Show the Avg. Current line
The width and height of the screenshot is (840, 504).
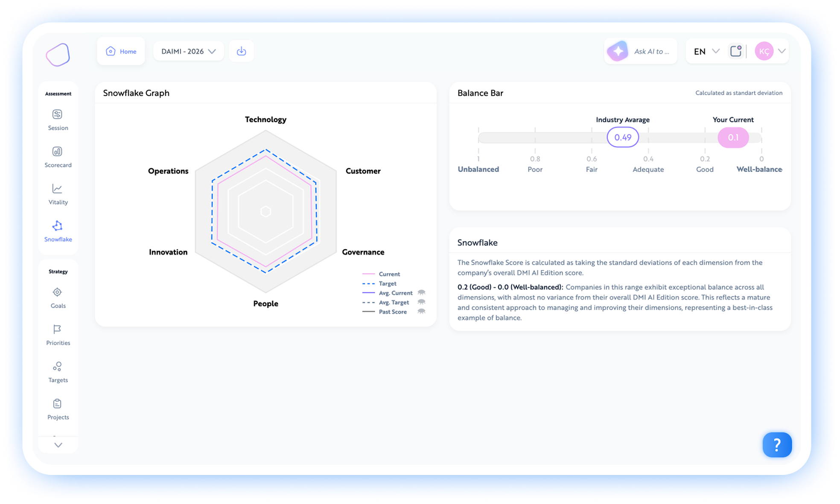pos(421,293)
